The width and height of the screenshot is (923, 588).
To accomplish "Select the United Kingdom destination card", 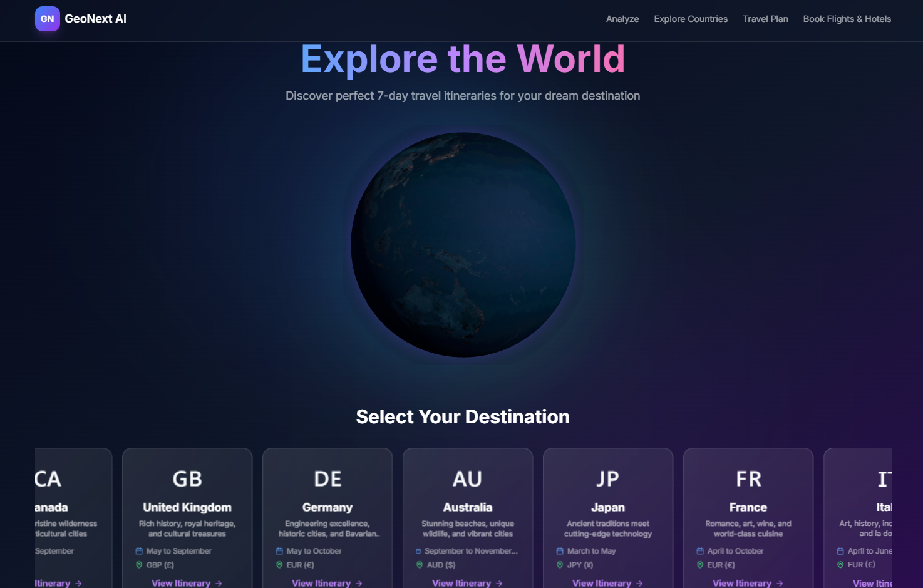I will 187,518.
